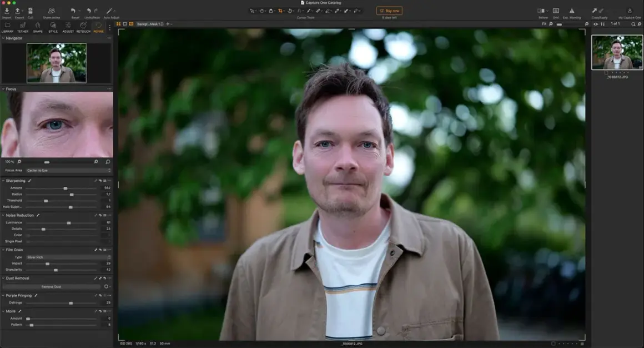The image size is (644, 348).
Task: Click the Dust Removal brush icon
Action: [95, 278]
